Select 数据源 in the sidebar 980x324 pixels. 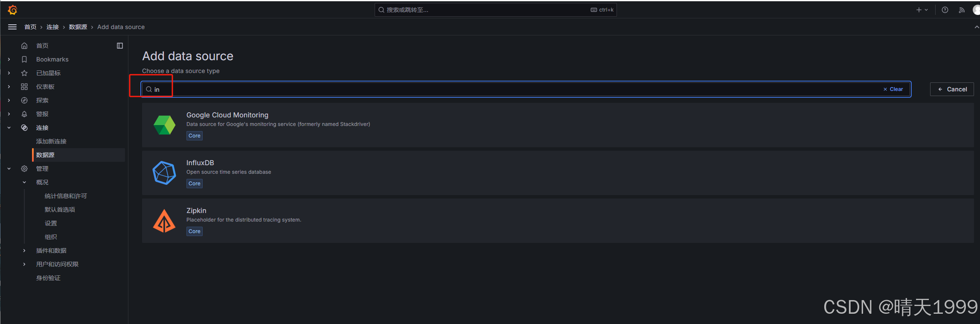(79, 155)
